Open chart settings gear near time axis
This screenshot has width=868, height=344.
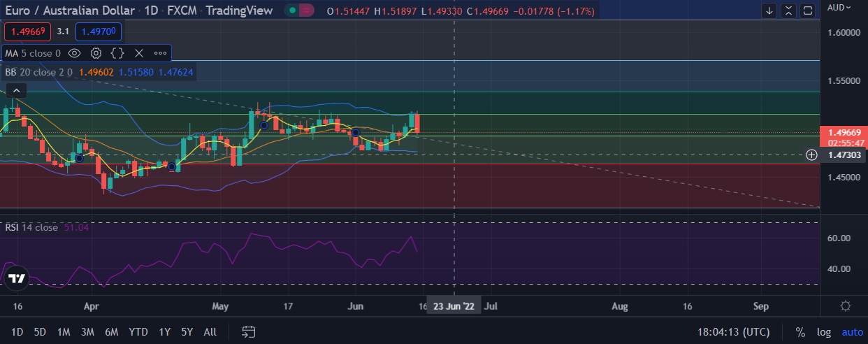[846, 306]
